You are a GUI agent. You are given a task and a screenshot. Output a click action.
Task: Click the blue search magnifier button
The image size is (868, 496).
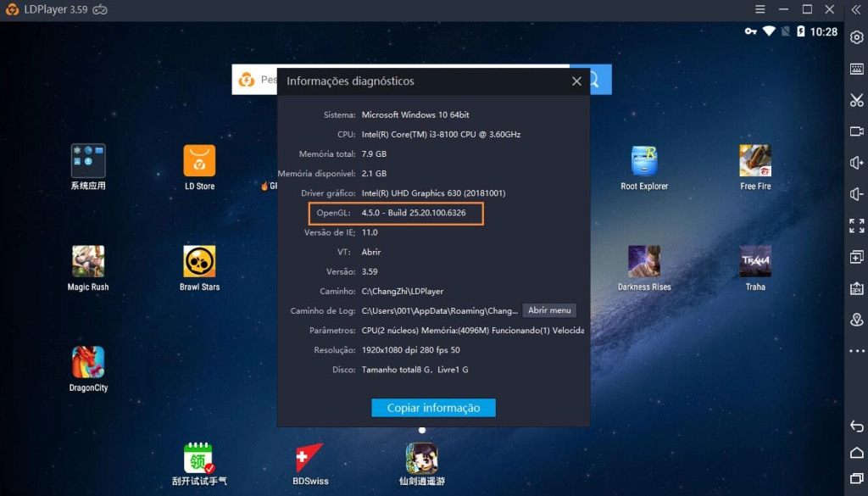click(601, 79)
